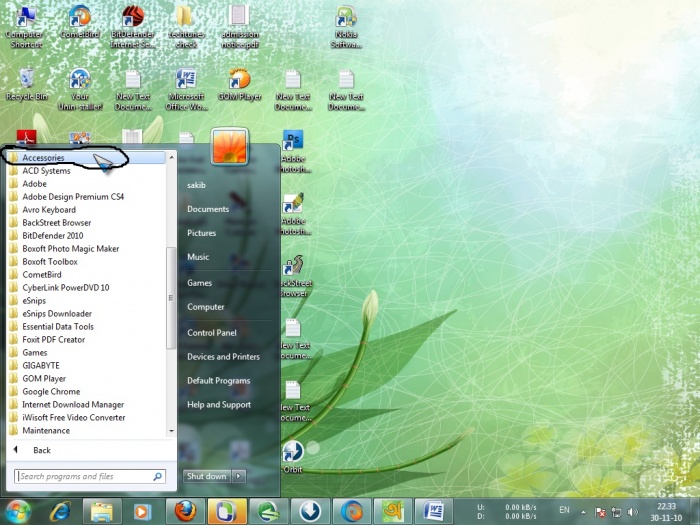Image resolution: width=700 pixels, height=525 pixels.
Task: Open BackStreet Browser desktop shortcut
Action: [295, 277]
